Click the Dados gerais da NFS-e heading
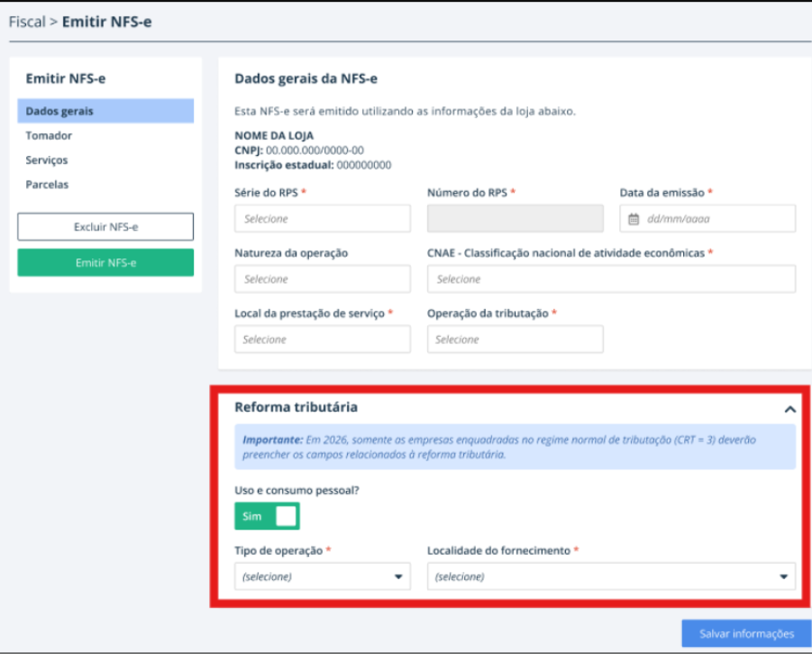Image resolution: width=812 pixels, height=654 pixels. point(306,78)
